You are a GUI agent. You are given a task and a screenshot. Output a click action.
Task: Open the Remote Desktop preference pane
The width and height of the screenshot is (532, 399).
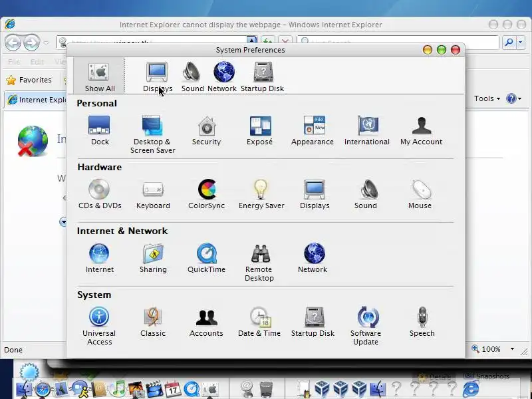259,262
